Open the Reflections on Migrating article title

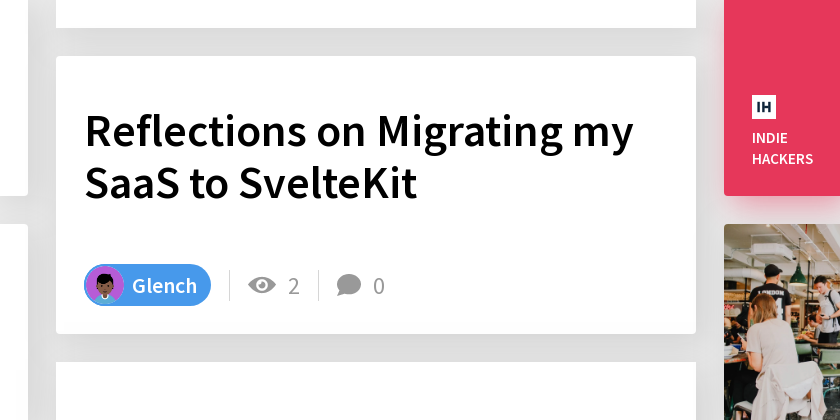(x=359, y=157)
